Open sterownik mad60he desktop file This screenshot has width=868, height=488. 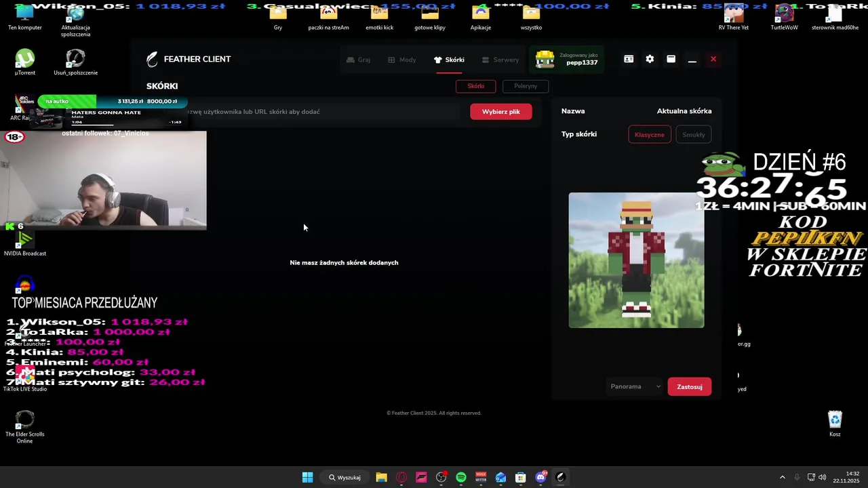pos(835,18)
